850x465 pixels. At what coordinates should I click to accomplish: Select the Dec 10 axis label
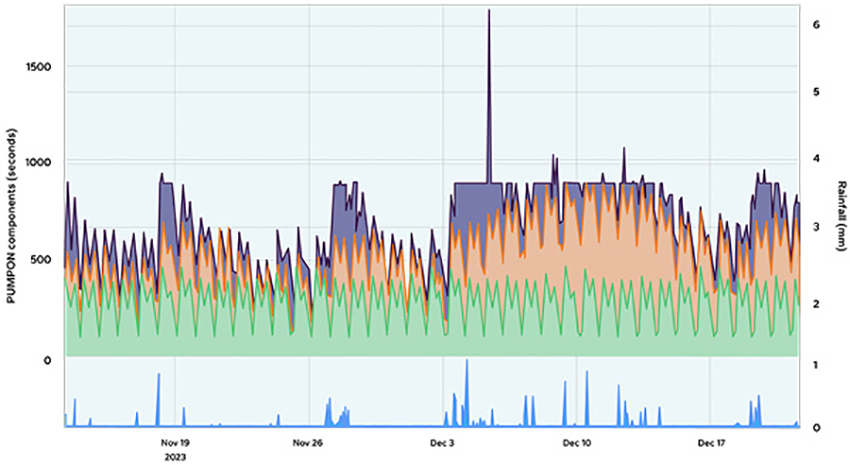tap(576, 441)
